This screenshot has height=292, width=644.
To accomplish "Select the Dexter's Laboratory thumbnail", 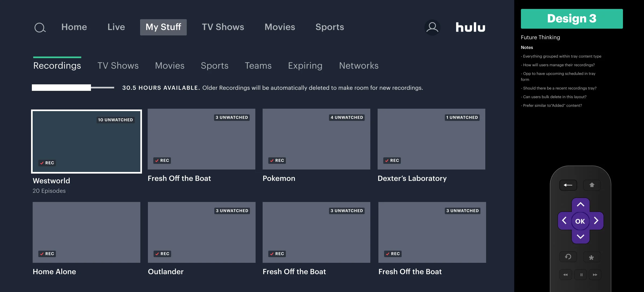I will (431, 139).
